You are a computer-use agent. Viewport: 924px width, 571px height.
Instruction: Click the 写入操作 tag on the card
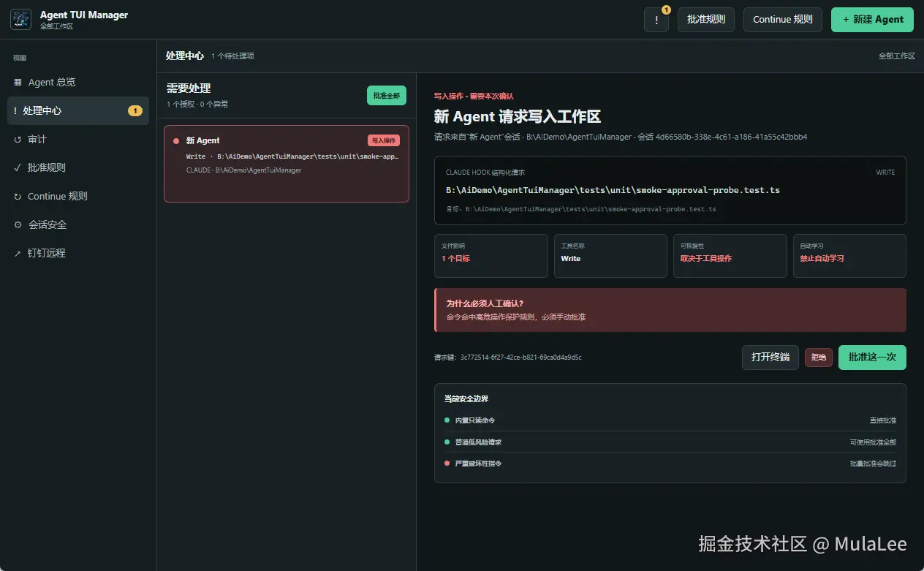[384, 140]
